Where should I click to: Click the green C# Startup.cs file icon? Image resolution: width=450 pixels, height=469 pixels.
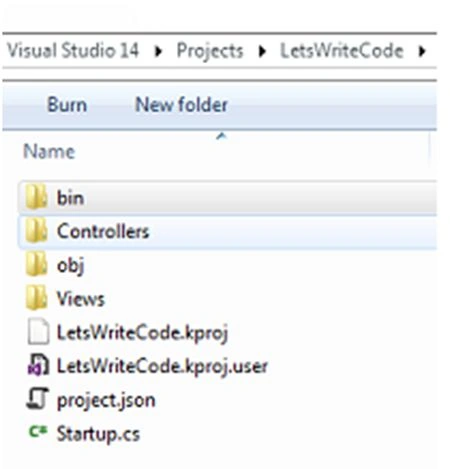pyautogui.click(x=38, y=432)
